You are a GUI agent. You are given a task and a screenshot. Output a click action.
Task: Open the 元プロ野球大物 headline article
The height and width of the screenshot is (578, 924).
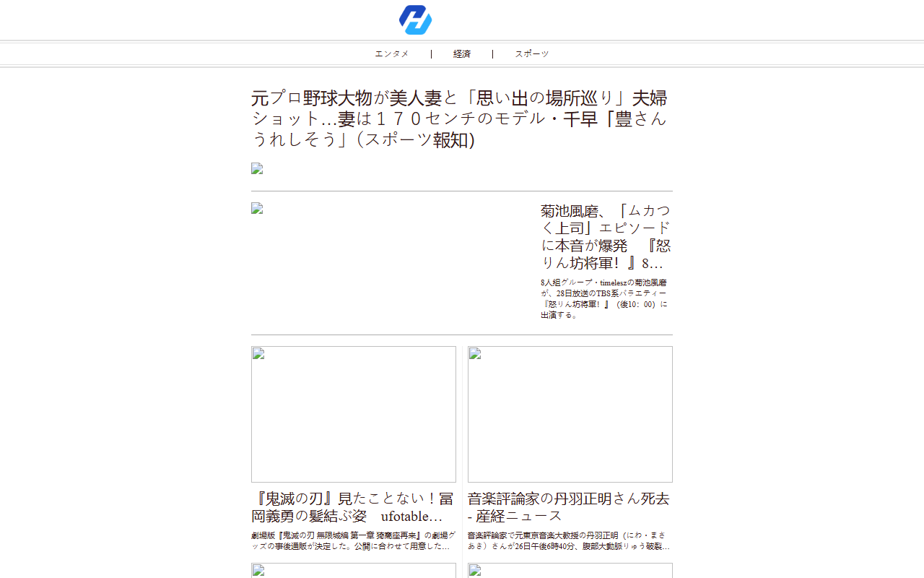(460, 118)
